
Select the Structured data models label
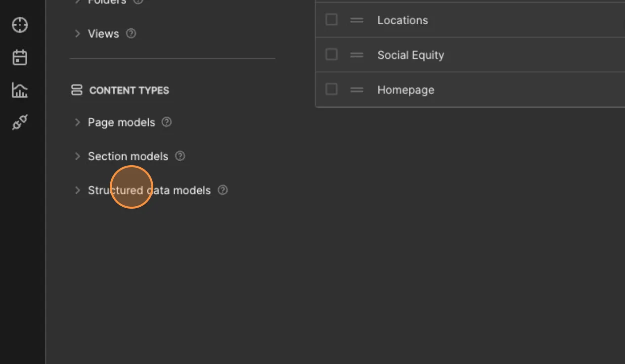tap(149, 190)
